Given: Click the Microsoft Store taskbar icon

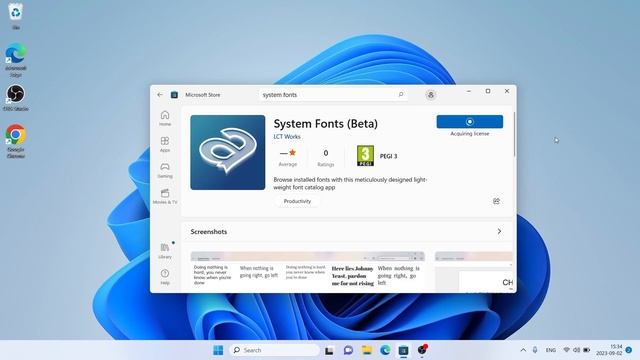Looking at the screenshot, I should coord(403,350).
